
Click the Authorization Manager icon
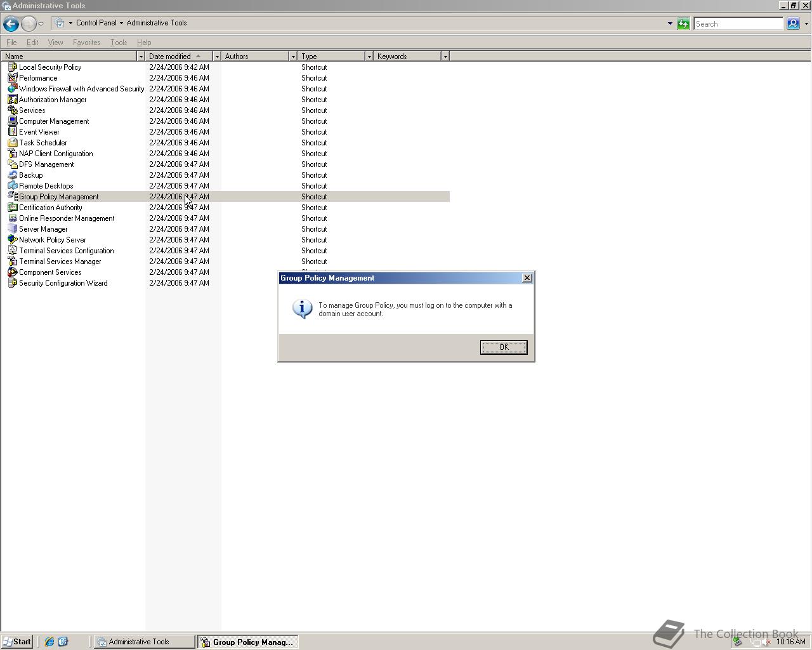click(12, 100)
